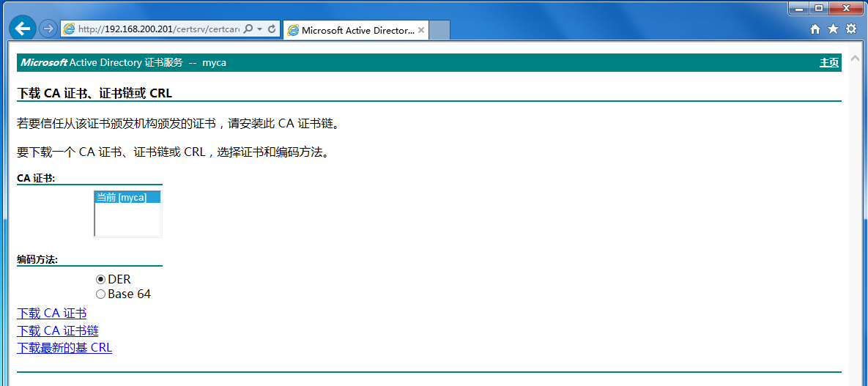868x386 pixels.
Task: Select the DER encoding radio button
Action: 101,279
